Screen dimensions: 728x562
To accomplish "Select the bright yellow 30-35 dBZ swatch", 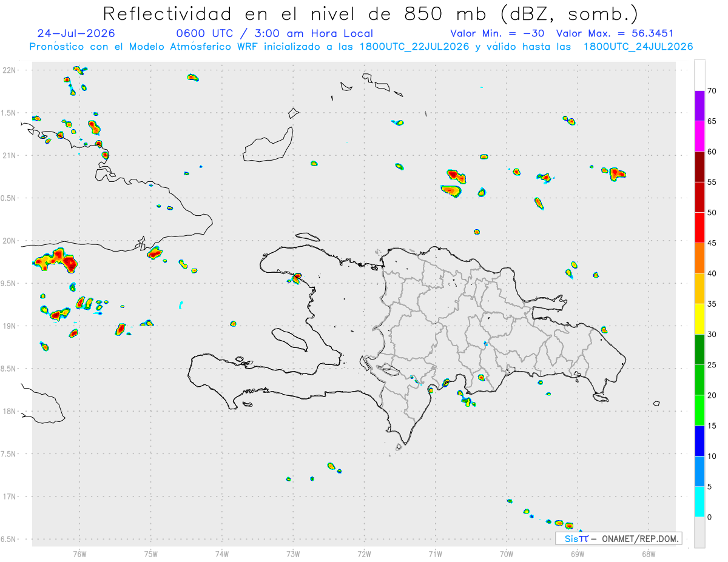I will pos(699,319).
